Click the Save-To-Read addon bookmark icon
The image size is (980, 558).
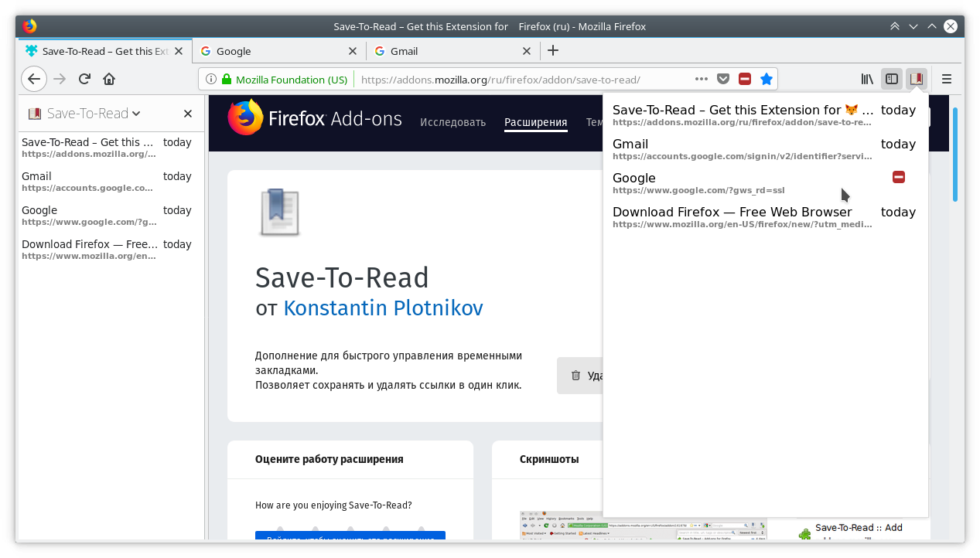pos(278,212)
